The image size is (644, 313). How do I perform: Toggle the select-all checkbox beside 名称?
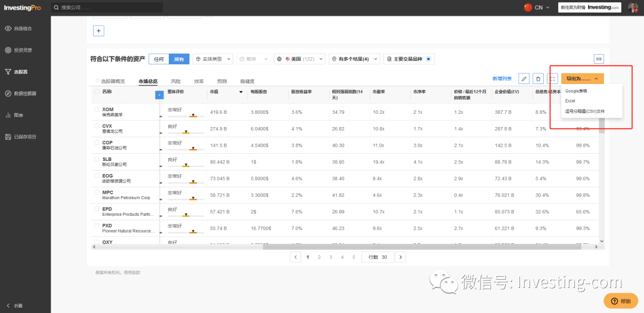pyautogui.click(x=97, y=92)
